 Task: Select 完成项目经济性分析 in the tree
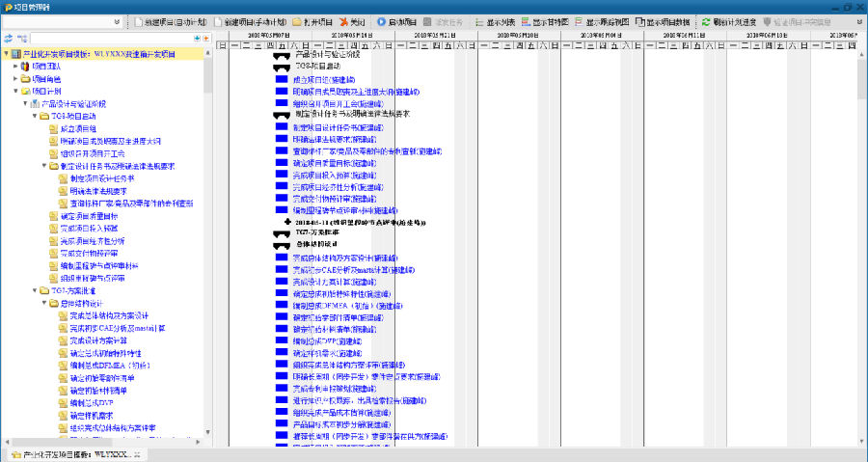[x=92, y=241]
